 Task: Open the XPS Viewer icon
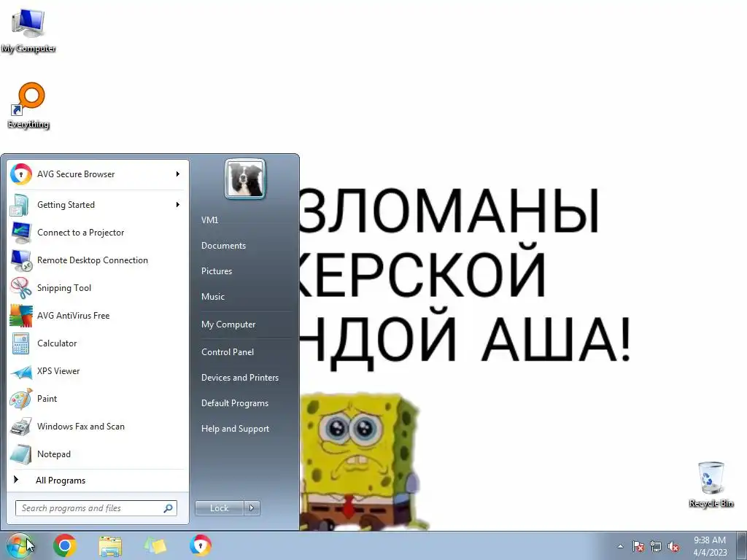click(21, 371)
